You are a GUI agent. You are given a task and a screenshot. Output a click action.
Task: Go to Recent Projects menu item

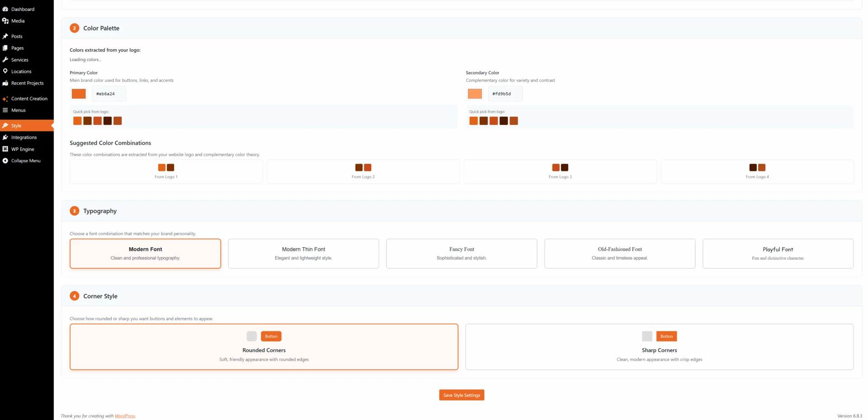pos(27,83)
